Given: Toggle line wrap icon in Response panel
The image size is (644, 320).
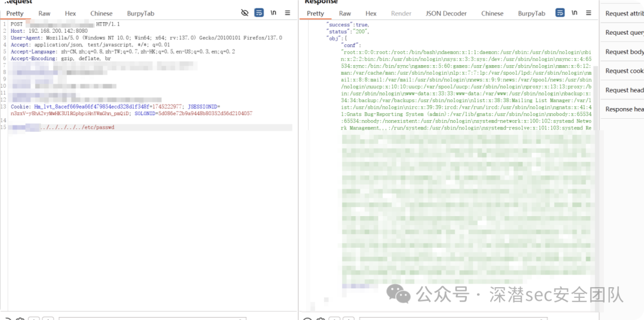Looking at the screenshot, I should (x=560, y=13).
